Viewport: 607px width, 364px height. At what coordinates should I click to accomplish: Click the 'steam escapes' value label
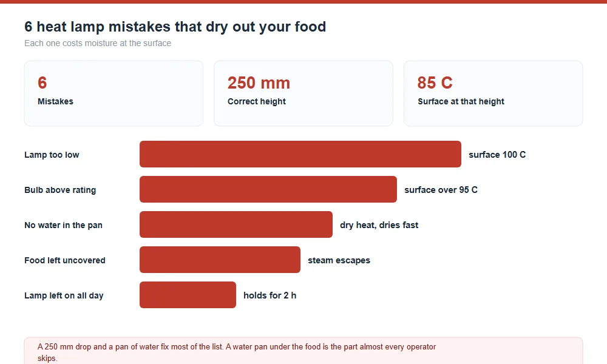339,260
